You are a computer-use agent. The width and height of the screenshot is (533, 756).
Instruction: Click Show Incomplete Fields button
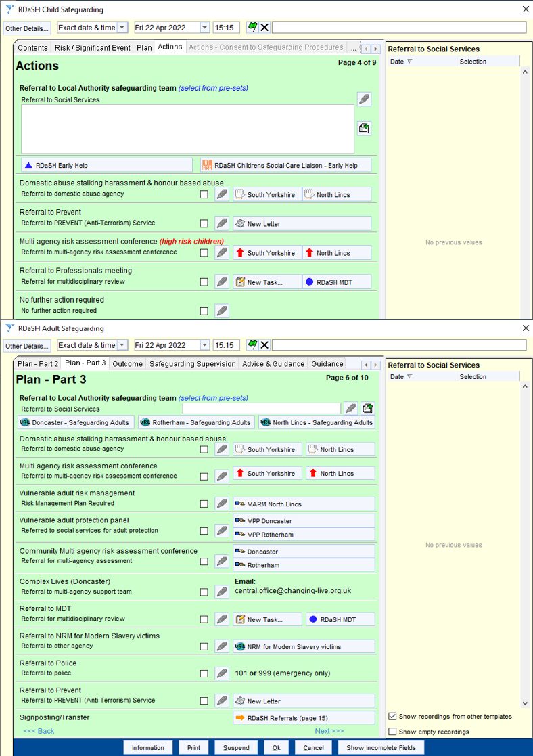(381, 747)
